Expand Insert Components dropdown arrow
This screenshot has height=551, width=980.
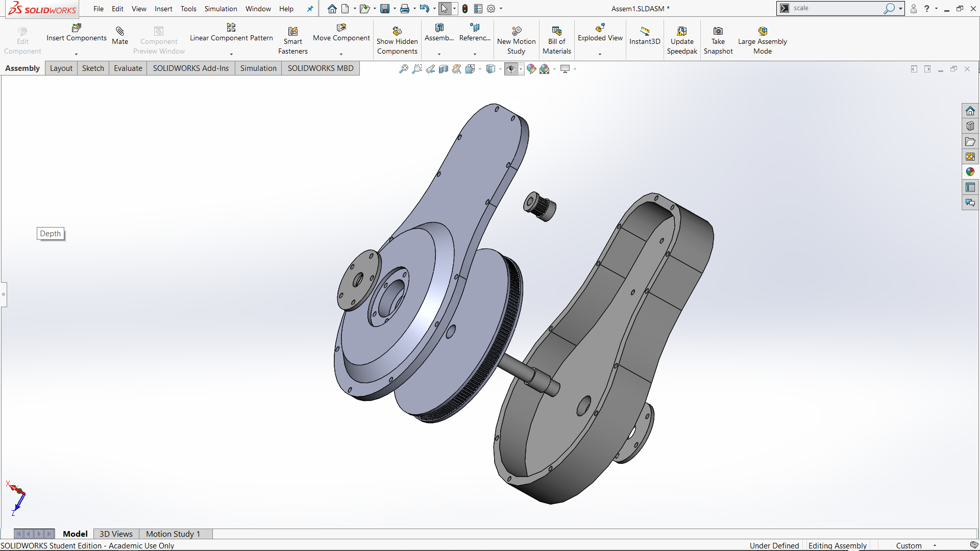[76, 54]
